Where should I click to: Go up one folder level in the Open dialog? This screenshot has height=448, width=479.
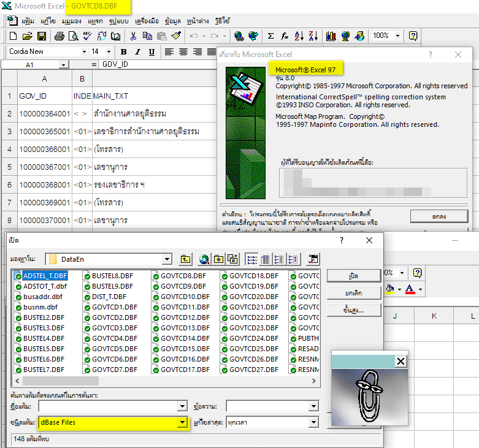pos(185,259)
